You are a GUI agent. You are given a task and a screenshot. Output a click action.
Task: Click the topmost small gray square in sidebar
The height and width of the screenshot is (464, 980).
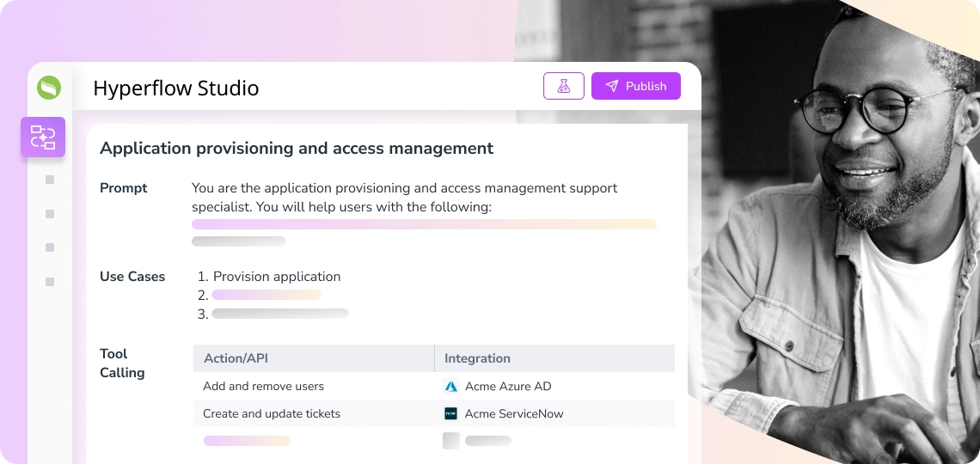[x=50, y=180]
